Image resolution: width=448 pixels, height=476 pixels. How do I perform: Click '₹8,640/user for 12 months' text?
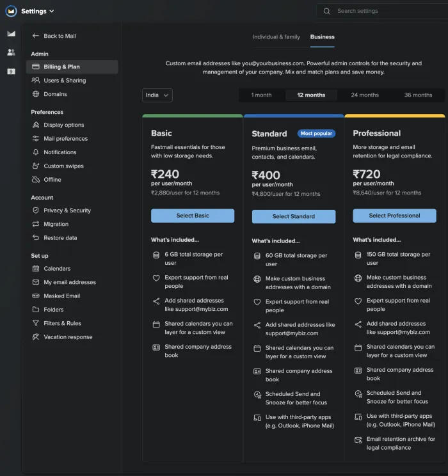click(x=387, y=193)
